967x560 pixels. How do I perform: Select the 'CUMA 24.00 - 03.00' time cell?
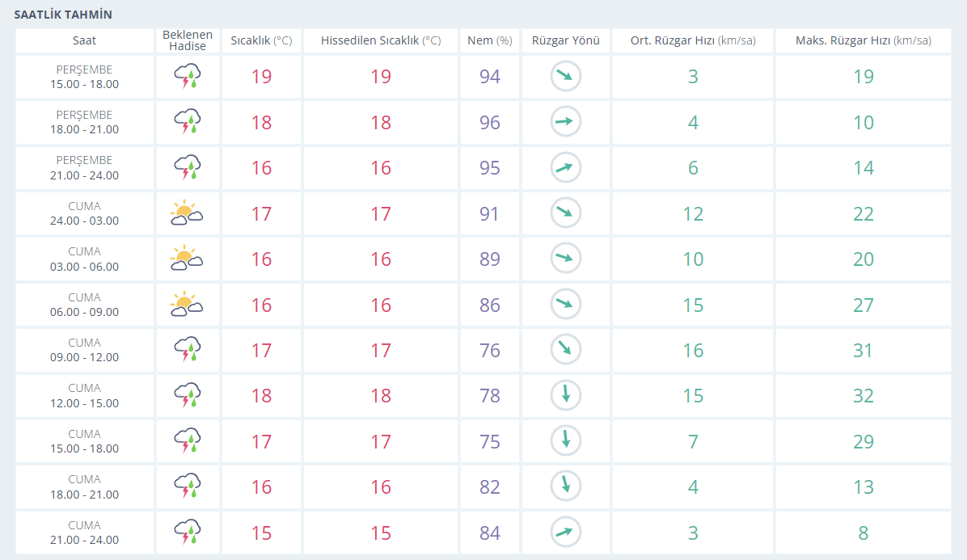point(84,213)
